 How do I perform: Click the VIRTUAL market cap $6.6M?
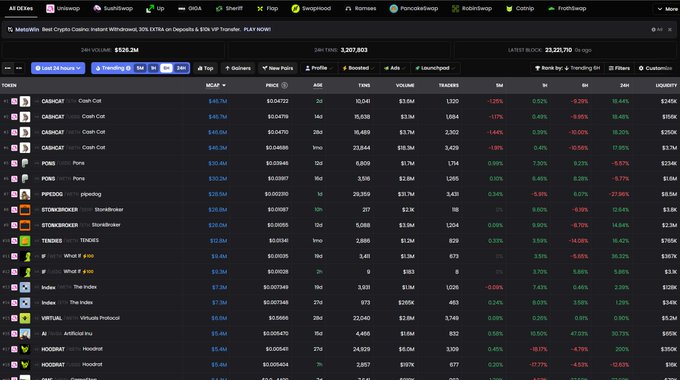[219, 318]
